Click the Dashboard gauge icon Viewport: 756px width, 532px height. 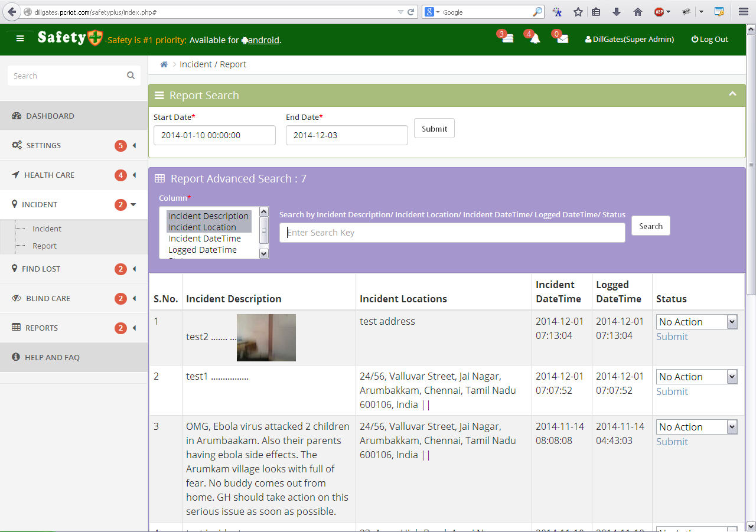click(17, 116)
